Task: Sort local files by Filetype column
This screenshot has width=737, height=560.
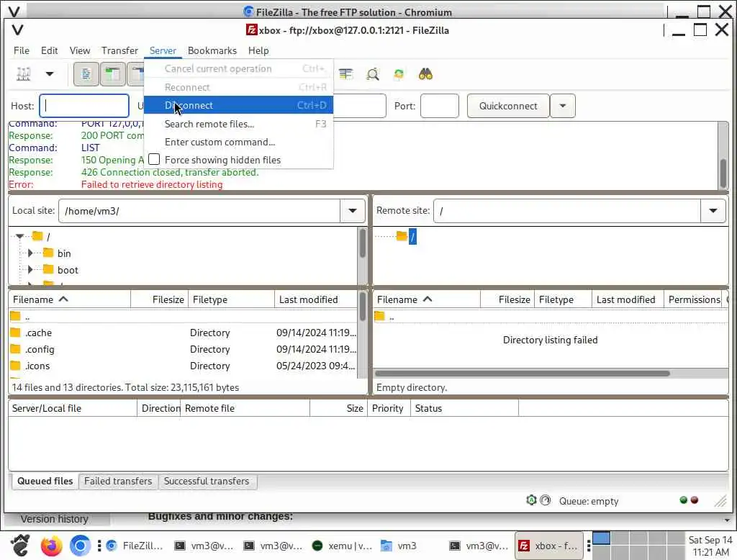Action: [231, 299]
